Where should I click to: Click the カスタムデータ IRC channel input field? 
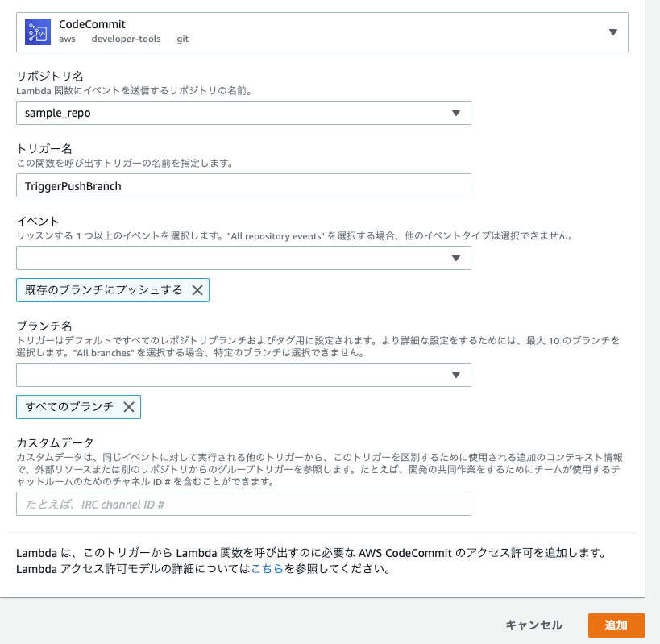tap(243, 504)
